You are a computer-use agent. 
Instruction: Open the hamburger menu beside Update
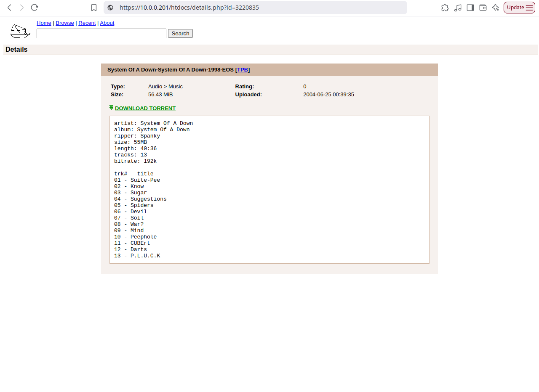pyautogui.click(x=529, y=8)
